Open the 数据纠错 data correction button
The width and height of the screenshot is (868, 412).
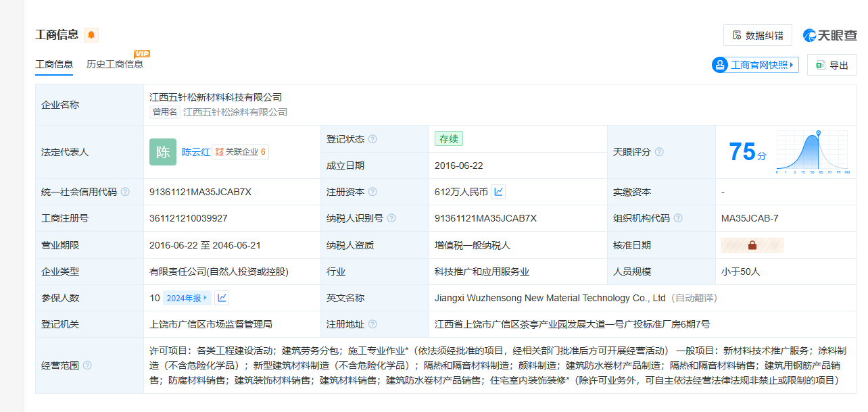[x=757, y=36]
